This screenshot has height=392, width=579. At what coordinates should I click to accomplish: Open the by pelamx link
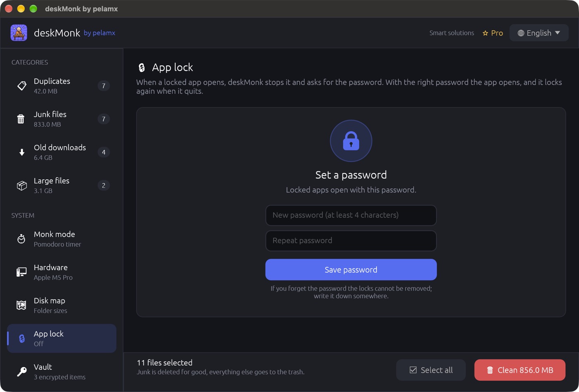coord(99,33)
